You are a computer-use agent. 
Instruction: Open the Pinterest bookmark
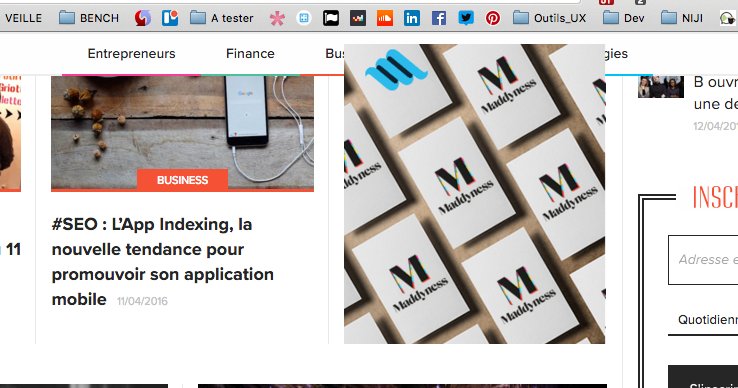(x=493, y=18)
